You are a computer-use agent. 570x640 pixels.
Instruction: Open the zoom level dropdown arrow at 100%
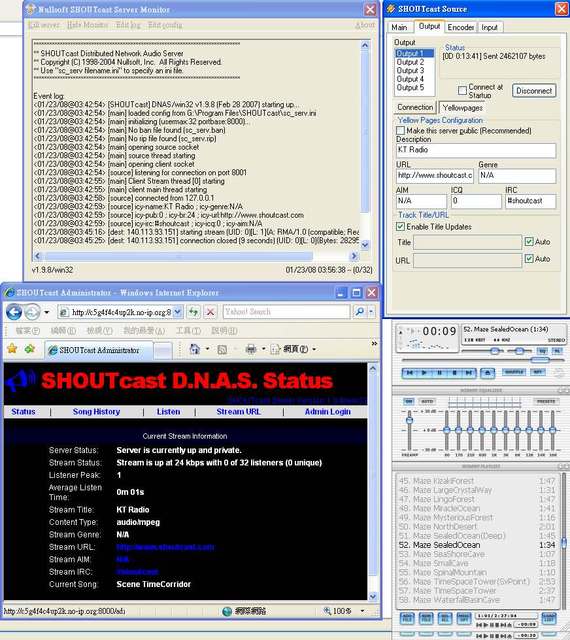pos(362,611)
